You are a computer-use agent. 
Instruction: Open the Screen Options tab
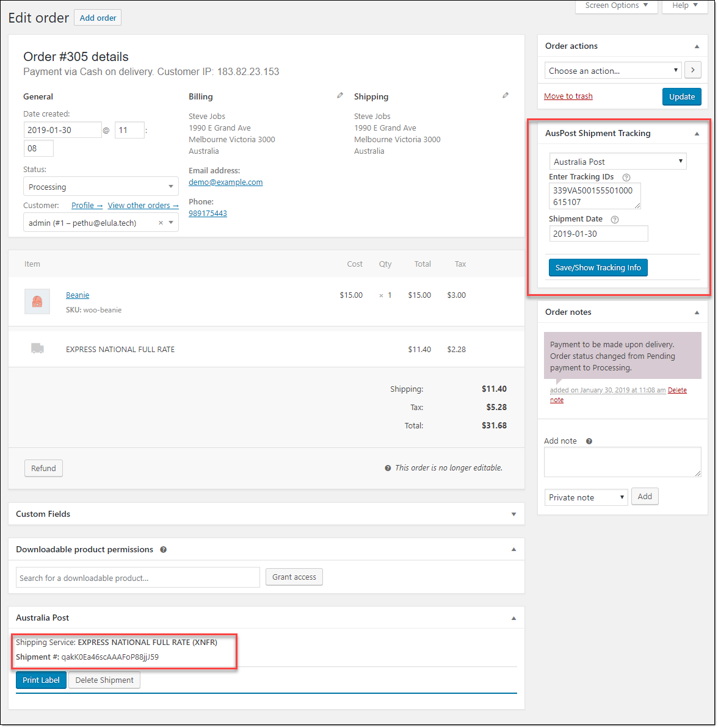pyautogui.click(x=616, y=5)
